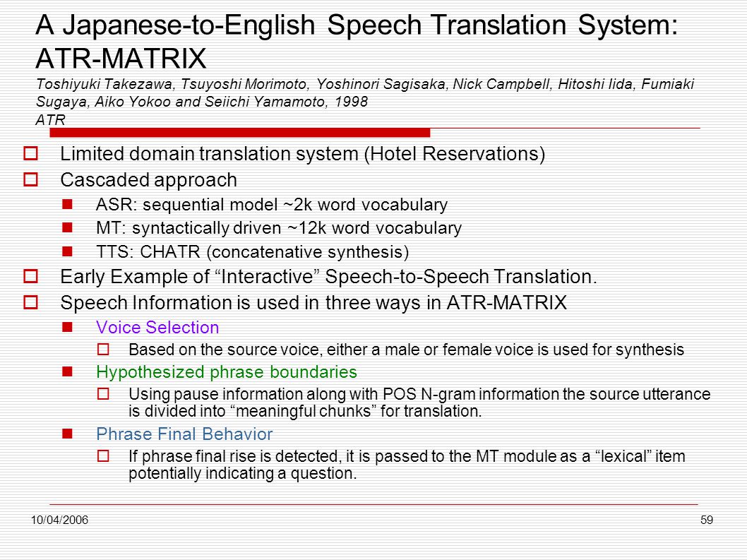This screenshot has width=747, height=560.
Task: Select the slide title 'A Japanese-to-English Speech Translation System'
Action: tap(357, 25)
